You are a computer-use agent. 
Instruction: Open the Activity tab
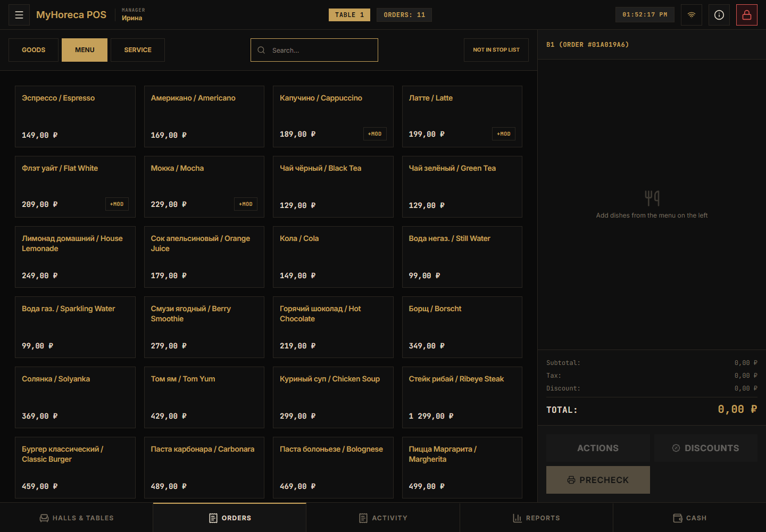click(383, 518)
